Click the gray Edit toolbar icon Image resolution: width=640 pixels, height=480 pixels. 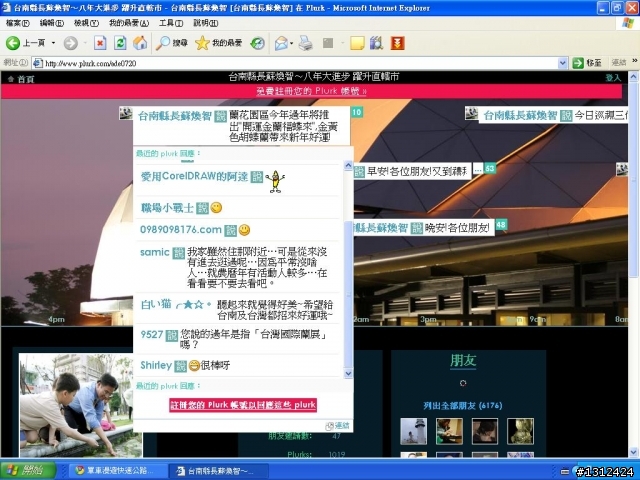(x=328, y=43)
